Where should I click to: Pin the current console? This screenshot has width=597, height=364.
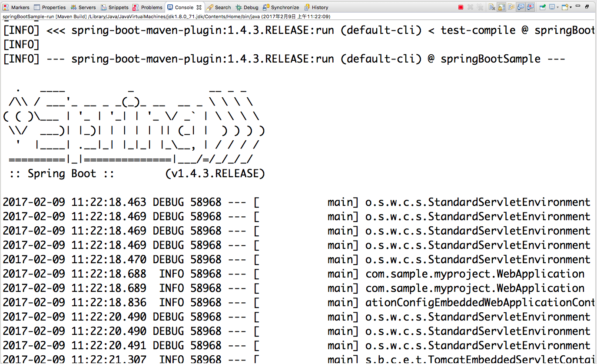[x=542, y=7]
